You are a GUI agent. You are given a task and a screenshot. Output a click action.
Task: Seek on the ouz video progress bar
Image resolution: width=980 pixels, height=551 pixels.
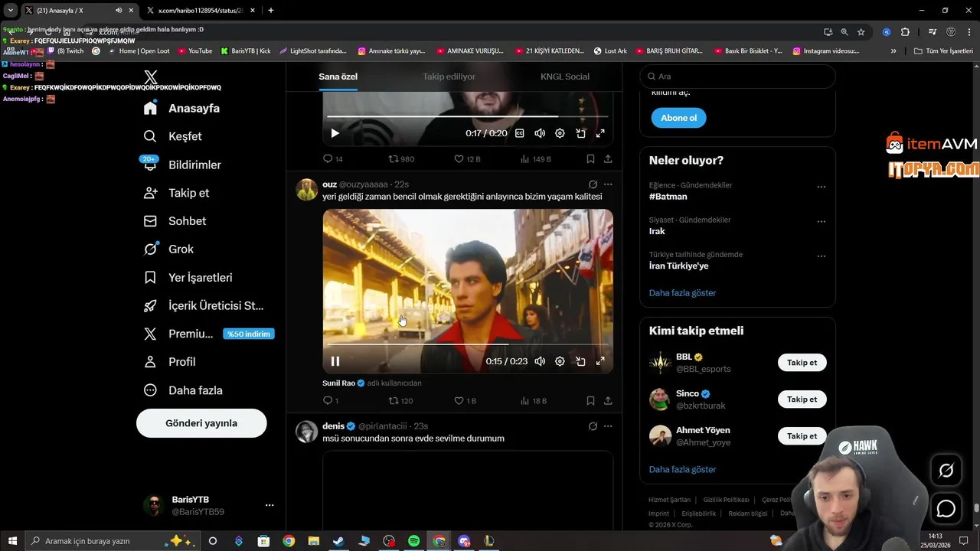[x=467, y=344]
